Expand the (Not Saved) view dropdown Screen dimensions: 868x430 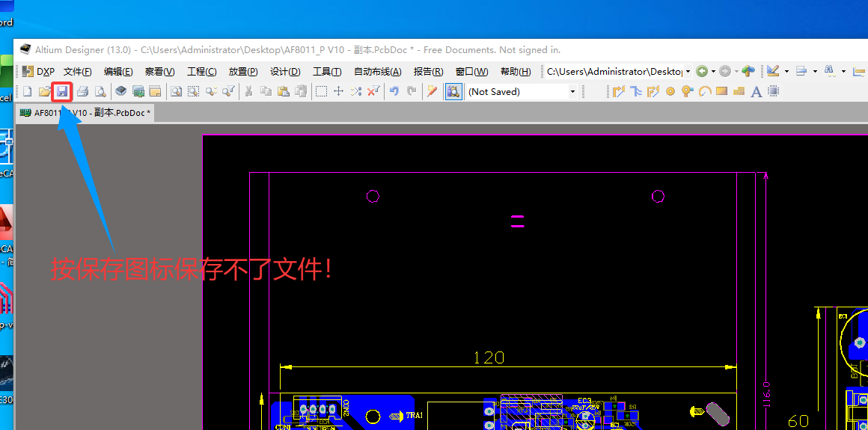(572, 92)
